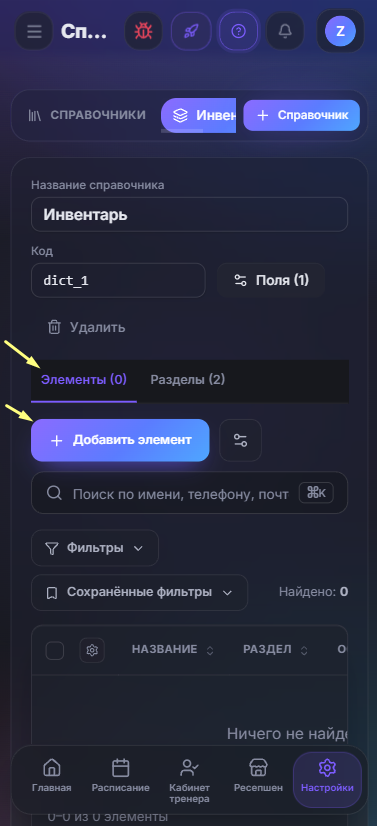Screen dimensions: 377x826
Task: Go to Расписание in bottom navigation
Action: 121,776
